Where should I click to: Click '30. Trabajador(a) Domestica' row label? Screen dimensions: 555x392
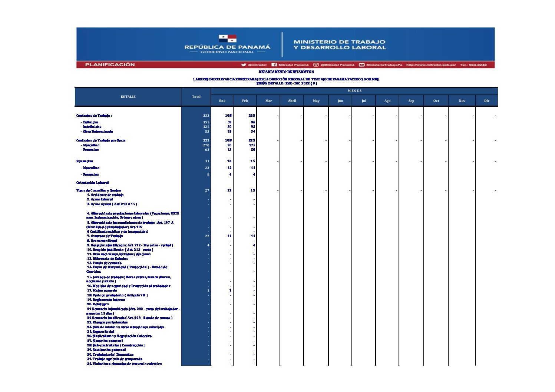[110, 355]
